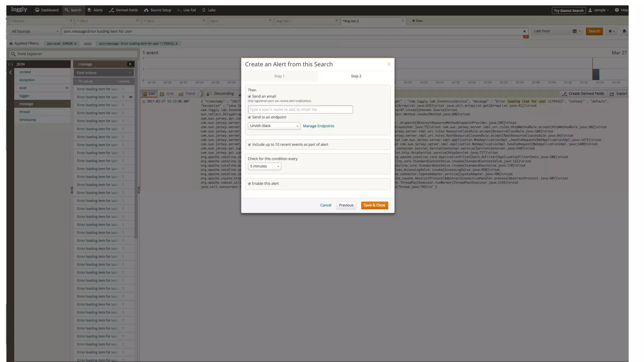
Task: Uncheck Send an email
Action: (x=249, y=96)
